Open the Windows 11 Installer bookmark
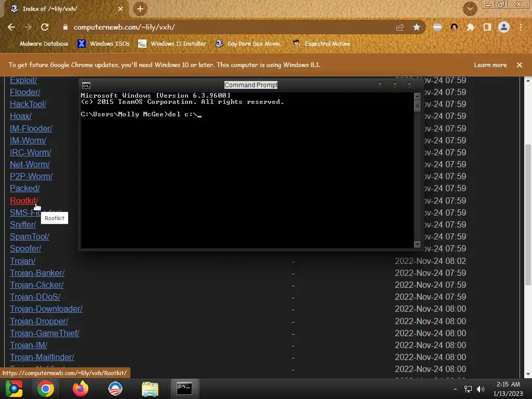Viewport: 532px width, 399px height. pos(172,44)
